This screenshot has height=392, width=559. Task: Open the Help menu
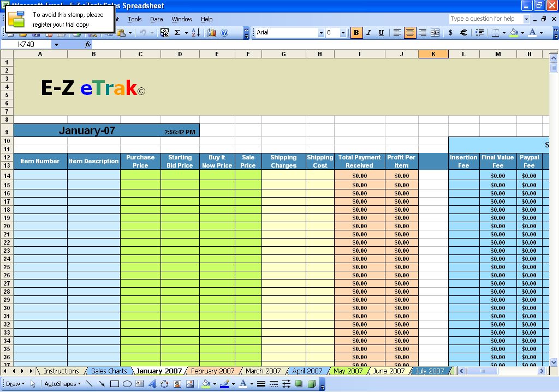point(206,19)
